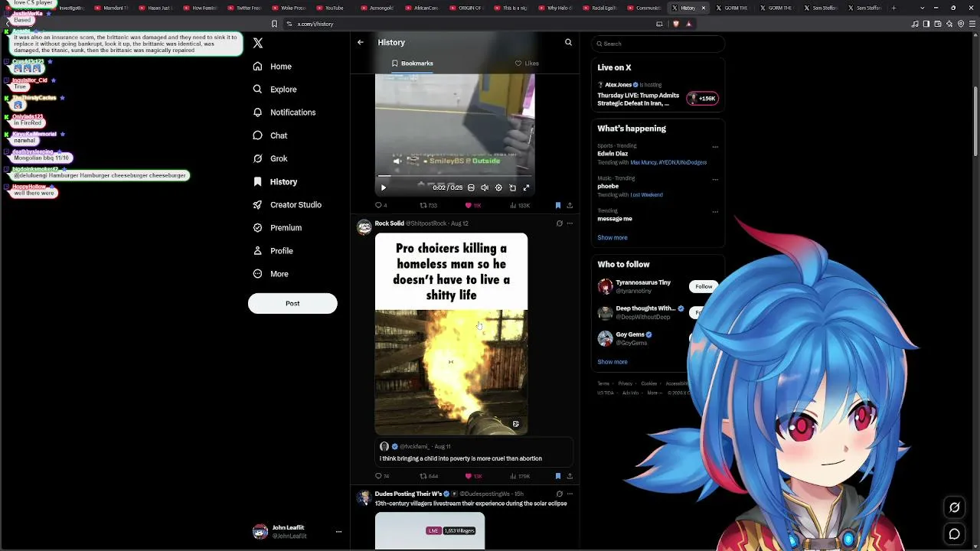Go back using the History header arrow

361,42
